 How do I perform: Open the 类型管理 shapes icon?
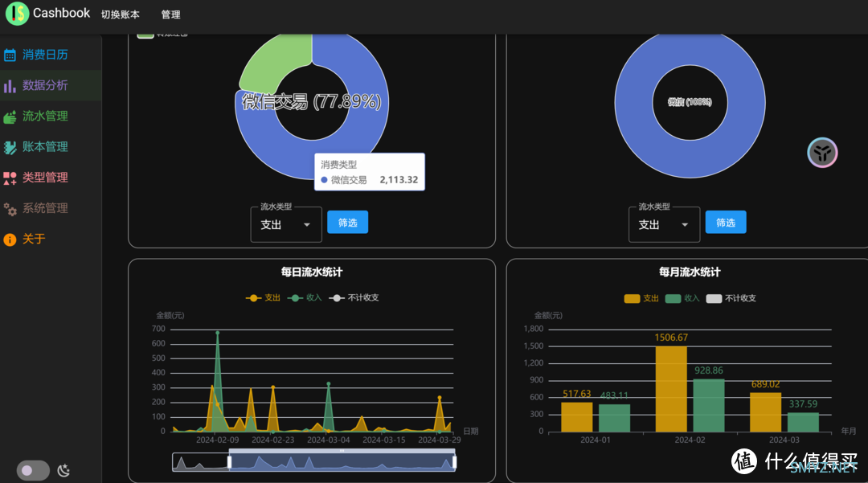point(10,178)
